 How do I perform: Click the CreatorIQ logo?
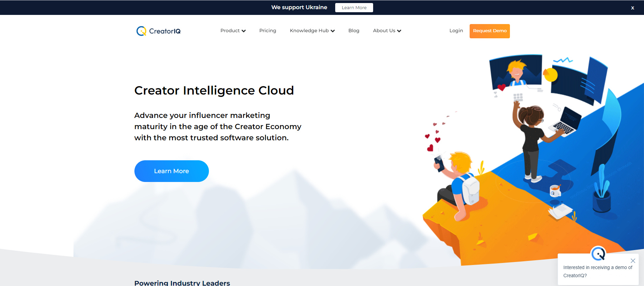coord(158,31)
